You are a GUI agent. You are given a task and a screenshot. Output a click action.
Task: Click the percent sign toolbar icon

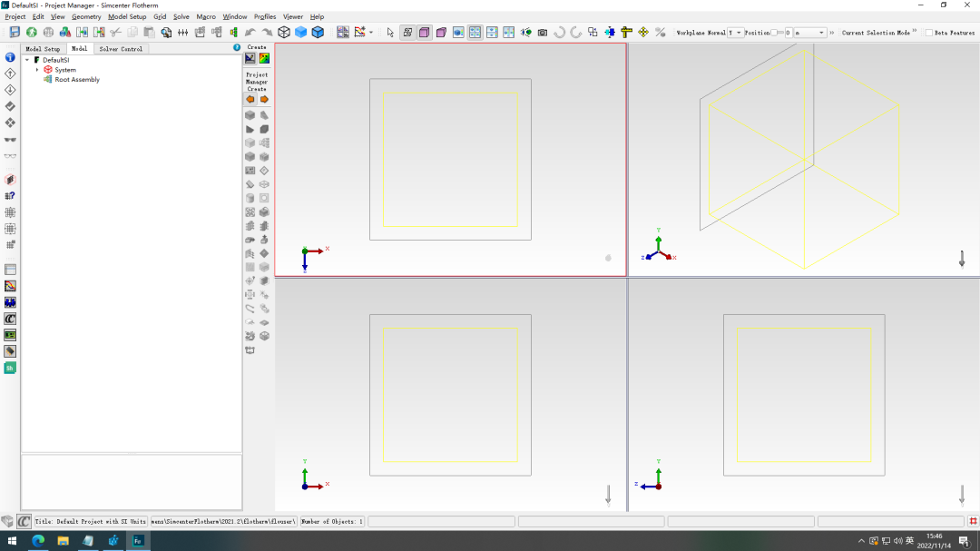click(x=660, y=32)
